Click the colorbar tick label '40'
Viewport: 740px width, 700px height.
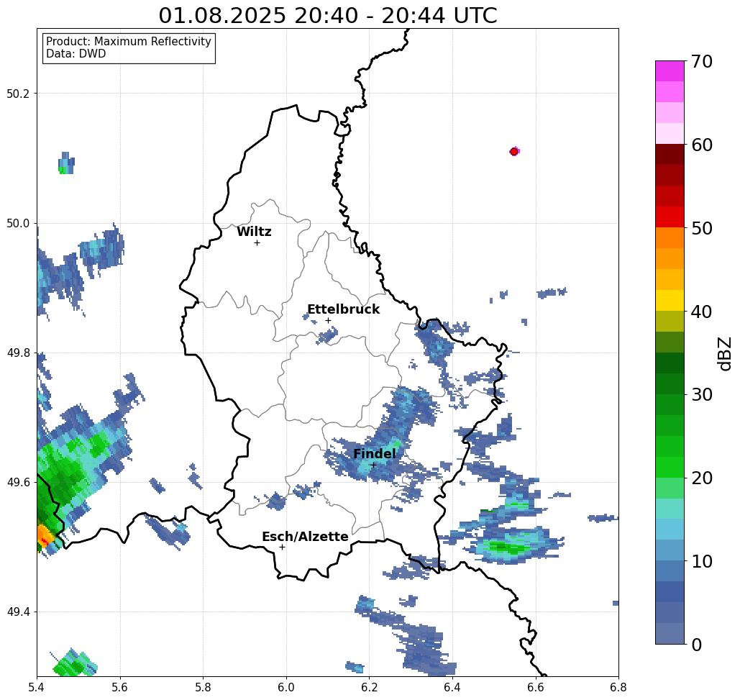[x=701, y=312]
